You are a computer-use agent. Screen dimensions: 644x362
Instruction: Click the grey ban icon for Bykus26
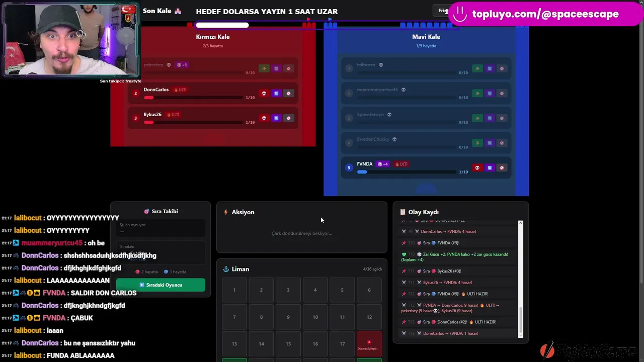coord(288,118)
